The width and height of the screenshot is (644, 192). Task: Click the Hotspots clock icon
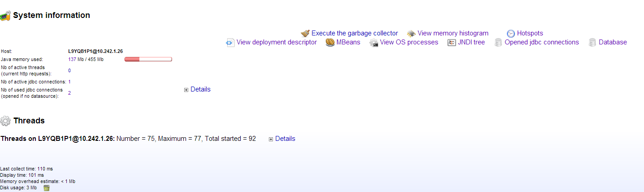[x=511, y=33]
